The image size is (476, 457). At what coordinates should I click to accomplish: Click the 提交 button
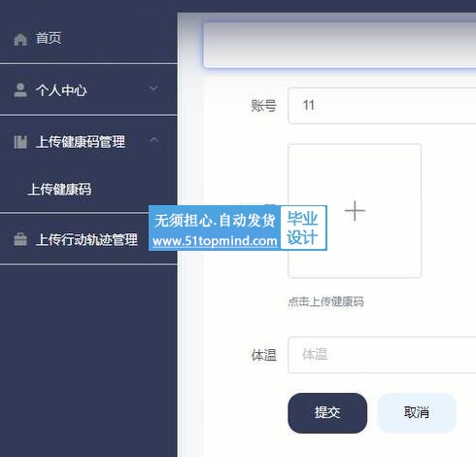point(327,413)
